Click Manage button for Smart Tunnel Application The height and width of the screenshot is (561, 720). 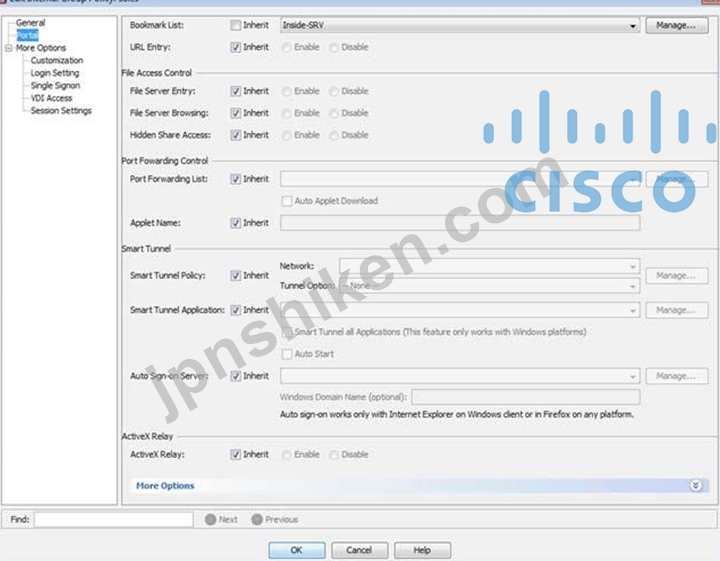click(676, 310)
